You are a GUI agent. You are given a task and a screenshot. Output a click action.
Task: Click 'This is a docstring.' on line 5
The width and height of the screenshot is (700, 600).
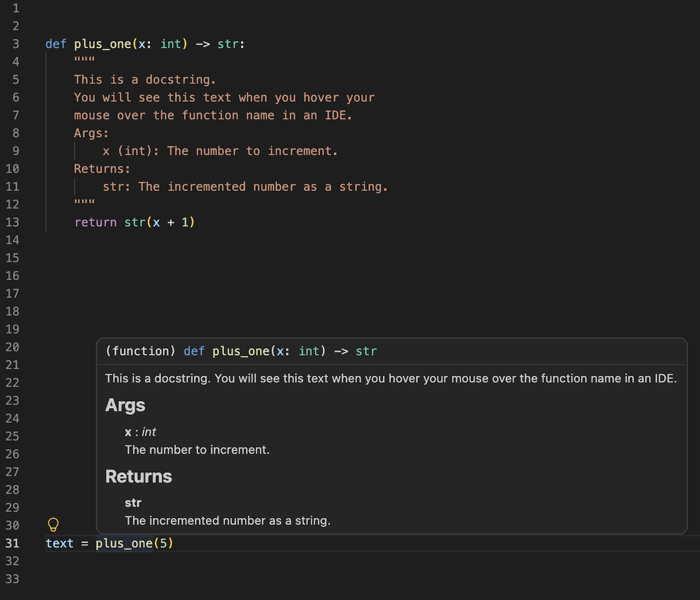tap(145, 80)
